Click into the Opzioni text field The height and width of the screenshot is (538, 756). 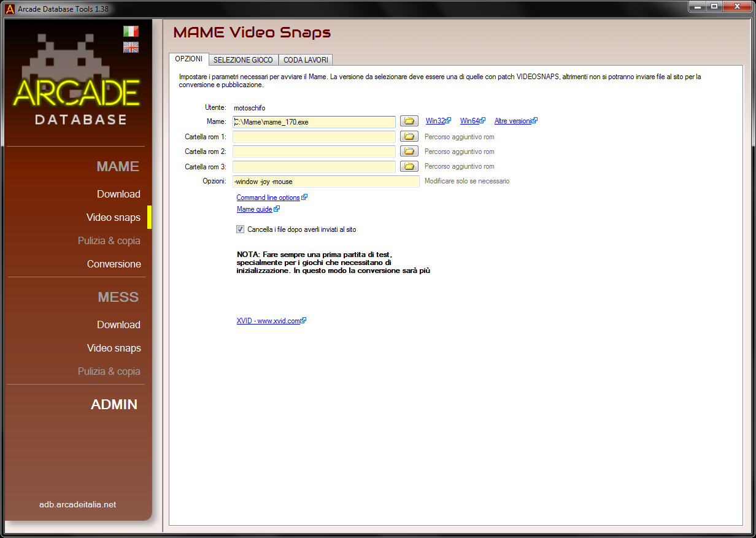click(x=325, y=182)
